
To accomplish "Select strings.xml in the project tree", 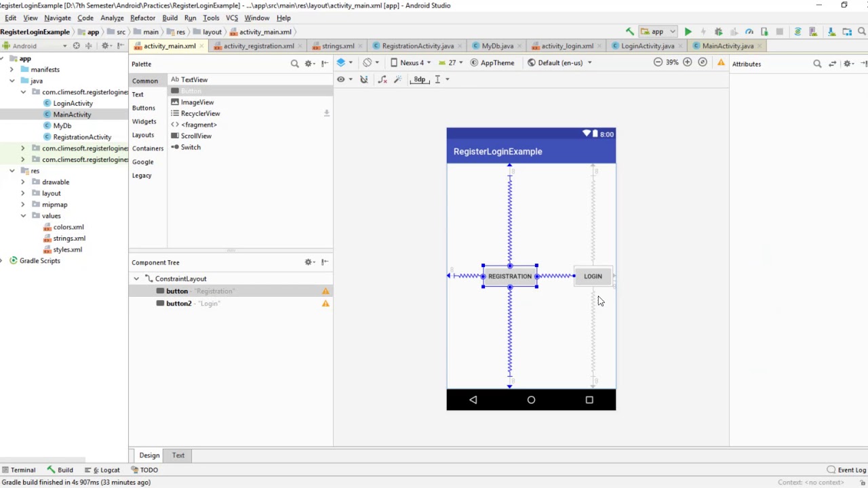I will click(x=69, y=239).
